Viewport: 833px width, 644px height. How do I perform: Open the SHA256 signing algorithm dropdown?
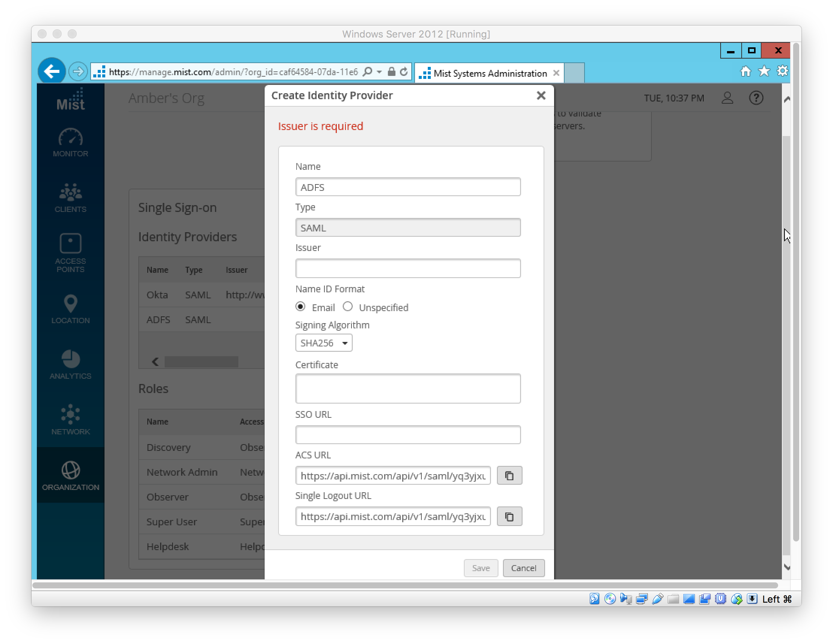click(323, 343)
